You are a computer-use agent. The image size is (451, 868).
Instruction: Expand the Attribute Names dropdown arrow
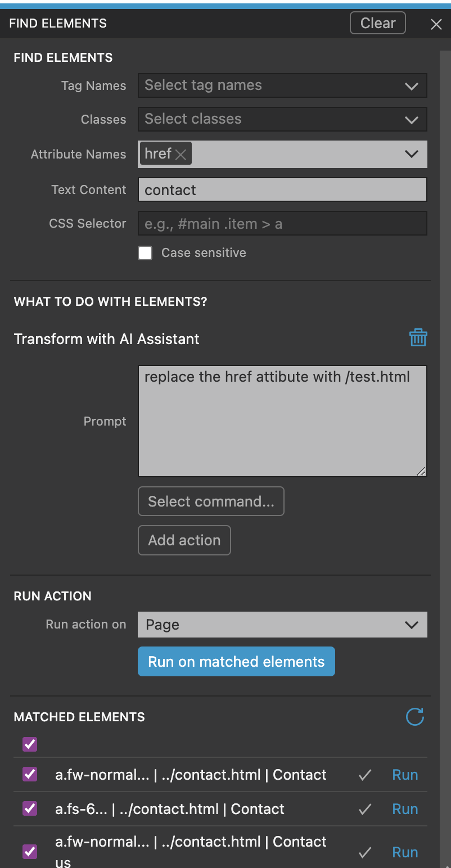tap(412, 154)
